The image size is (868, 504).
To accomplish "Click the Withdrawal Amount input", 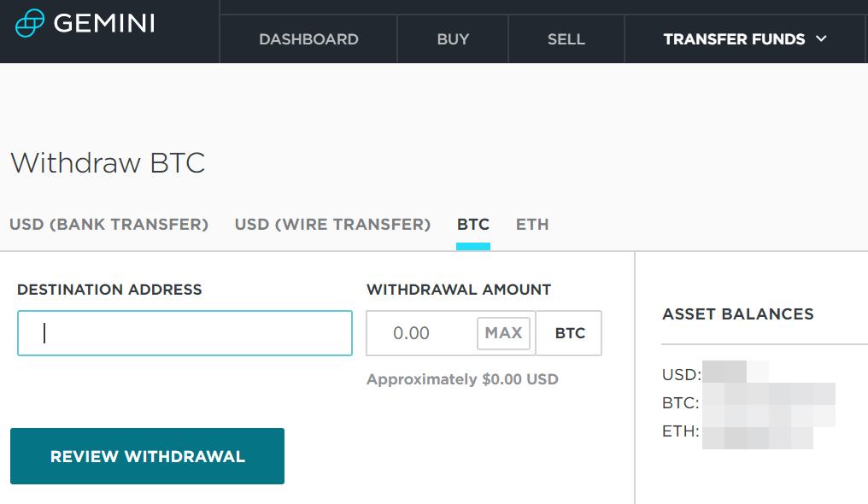I will [420, 333].
